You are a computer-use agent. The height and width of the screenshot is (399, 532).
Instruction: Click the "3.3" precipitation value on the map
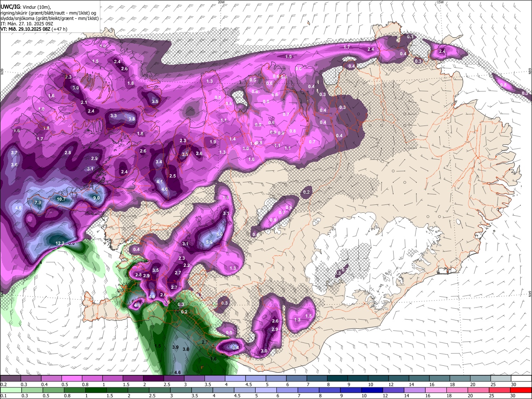pyautogui.click(x=113, y=116)
